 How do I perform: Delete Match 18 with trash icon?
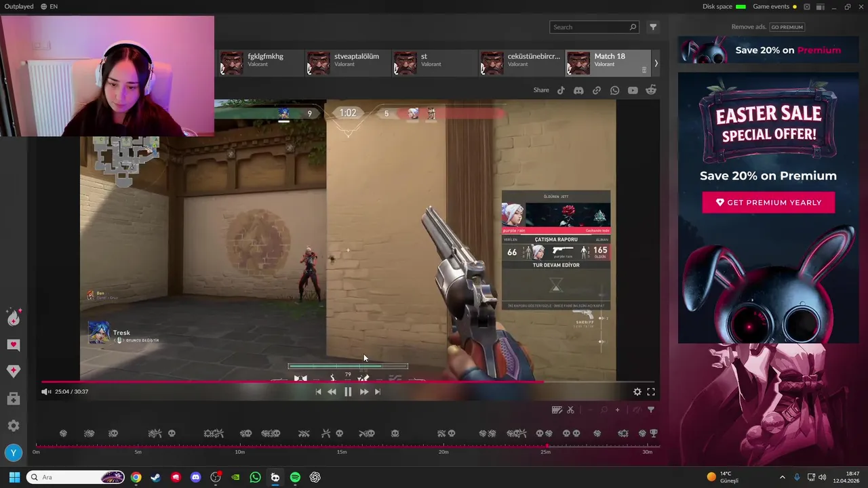click(x=644, y=70)
